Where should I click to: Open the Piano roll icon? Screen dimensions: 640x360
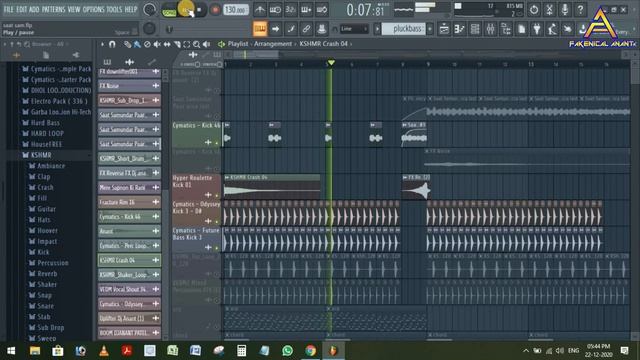(x=460, y=29)
